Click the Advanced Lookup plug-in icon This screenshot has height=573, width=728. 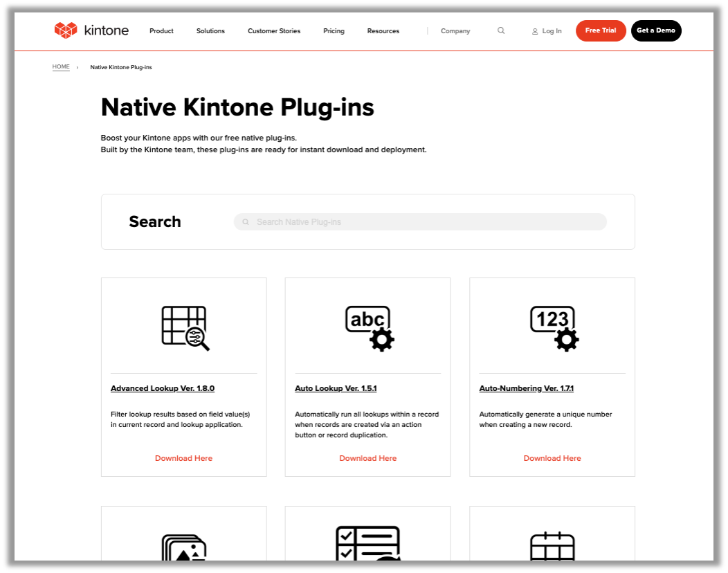184,328
